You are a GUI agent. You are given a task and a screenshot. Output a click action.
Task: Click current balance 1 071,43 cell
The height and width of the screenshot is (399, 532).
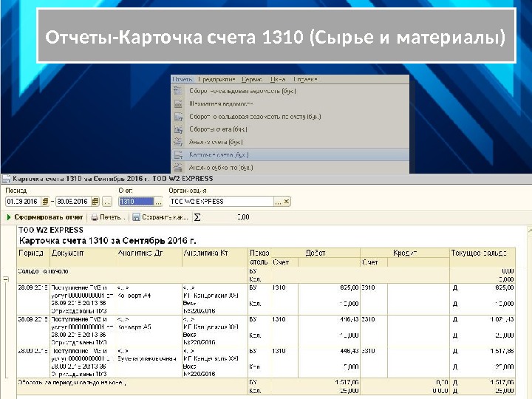(x=502, y=319)
